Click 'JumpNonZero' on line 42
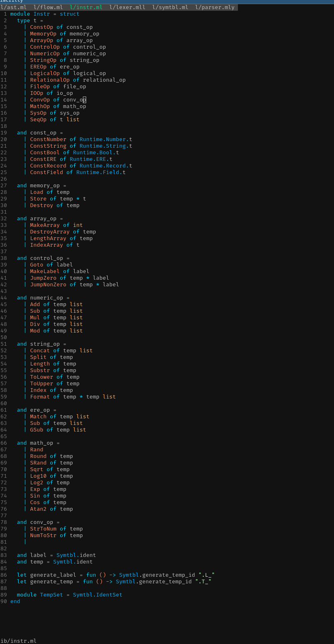 click(x=48, y=285)
